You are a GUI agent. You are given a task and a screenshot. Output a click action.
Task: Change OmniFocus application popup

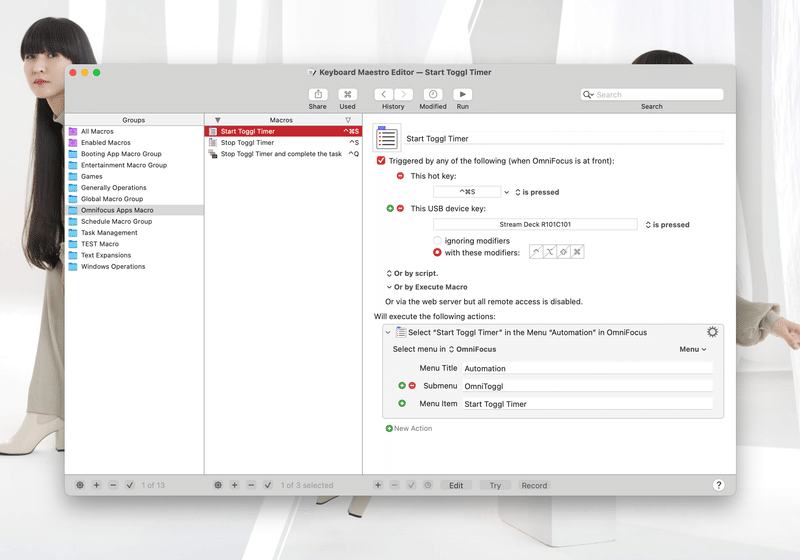tap(472, 349)
